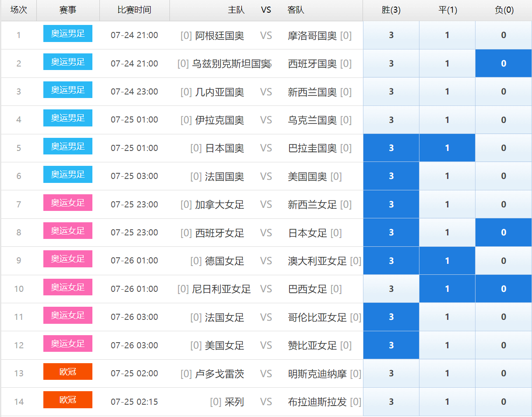Click the 场次 column header
This screenshot has height=417, width=532.
point(19,10)
